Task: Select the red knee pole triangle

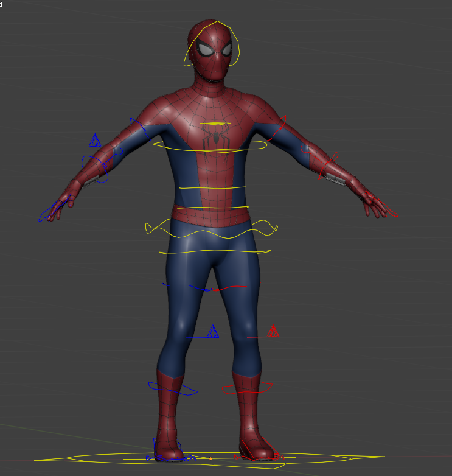Action: [x=273, y=331]
